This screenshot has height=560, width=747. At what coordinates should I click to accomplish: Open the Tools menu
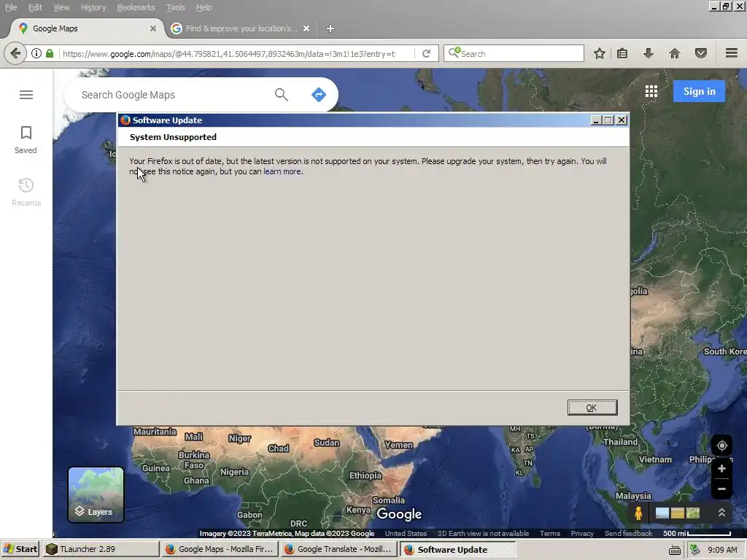pyautogui.click(x=175, y=7)
